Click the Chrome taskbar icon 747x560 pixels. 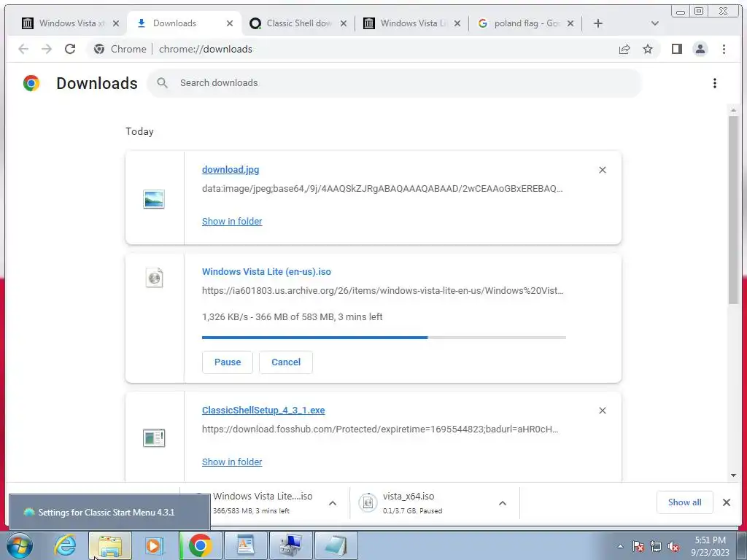200,545
